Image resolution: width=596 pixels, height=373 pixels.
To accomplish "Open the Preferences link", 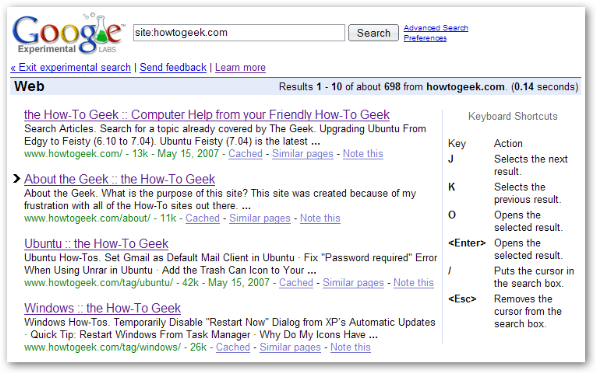I will (x=425, y=38).
